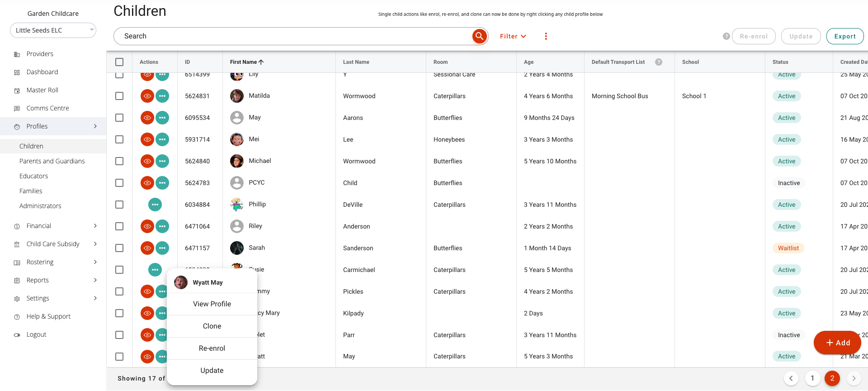868x391 pixels.
Task: Toggle the select-all checkbox in table header
Action: [x=119, y=62]
